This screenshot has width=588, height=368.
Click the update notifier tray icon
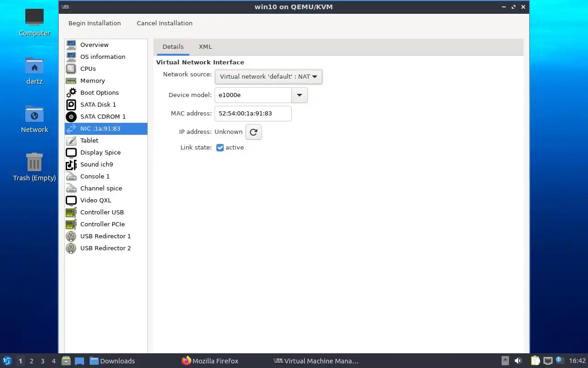[559, 360]
